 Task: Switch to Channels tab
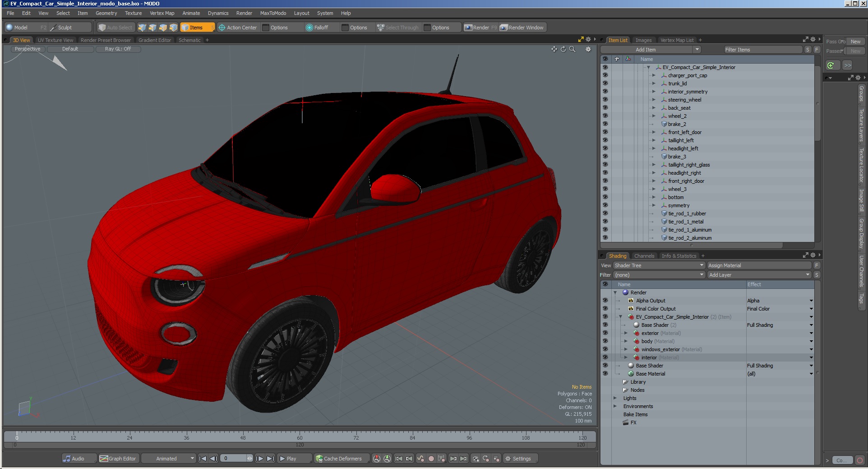point(644,256)
